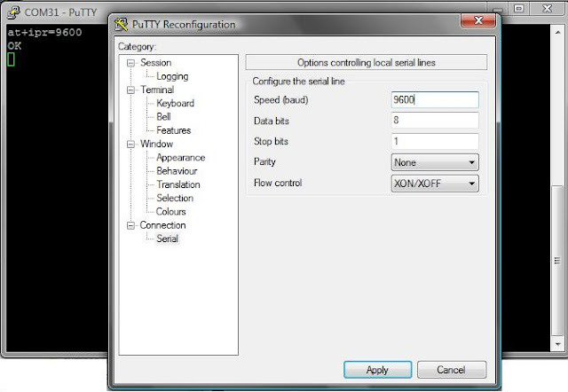568x392 pixels.
Task: Open the Appearance settings category
Action: pos(181,158)
